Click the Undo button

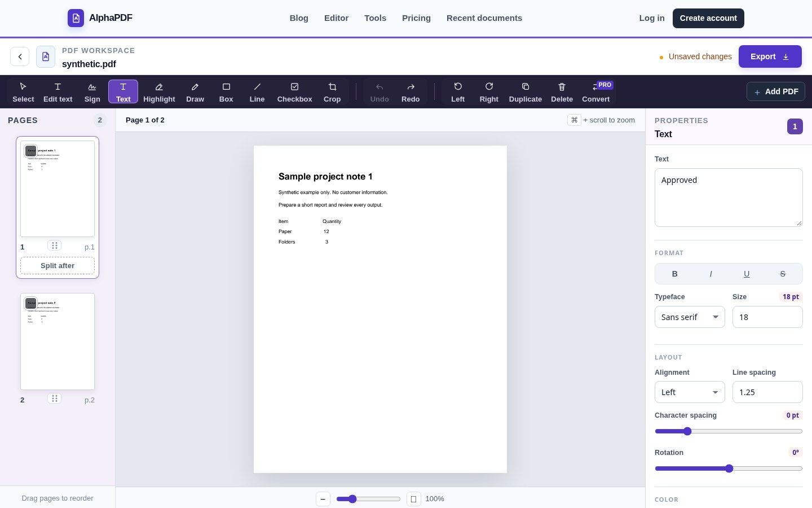point(379,91)
